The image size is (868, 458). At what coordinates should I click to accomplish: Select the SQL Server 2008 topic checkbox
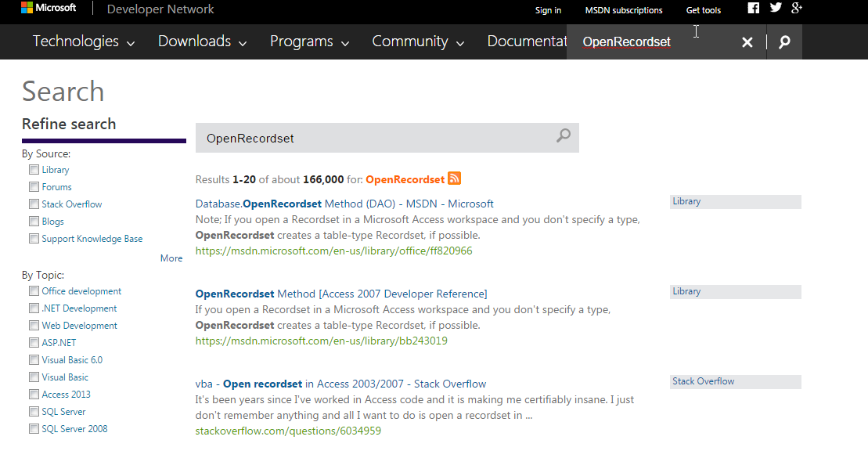pos(34,429)
